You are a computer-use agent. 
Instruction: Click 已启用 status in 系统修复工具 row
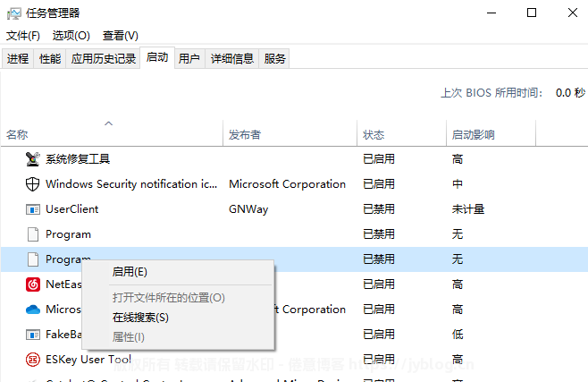379,159
